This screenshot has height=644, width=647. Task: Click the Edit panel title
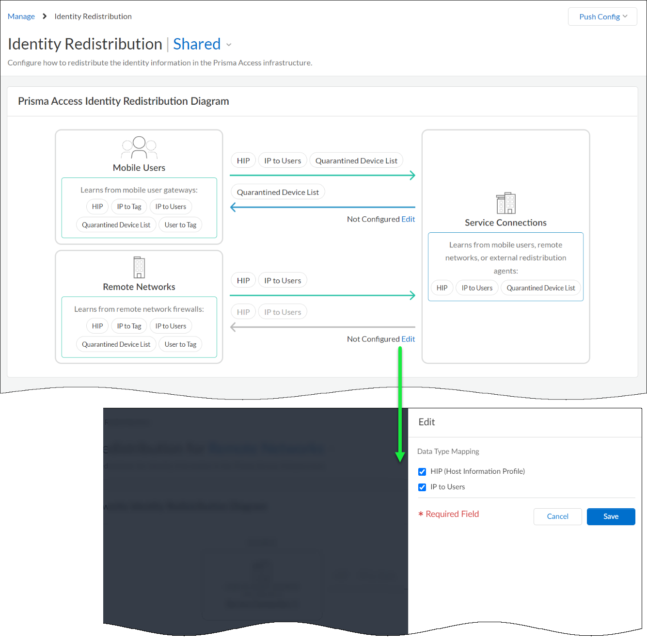click(427, 422)
